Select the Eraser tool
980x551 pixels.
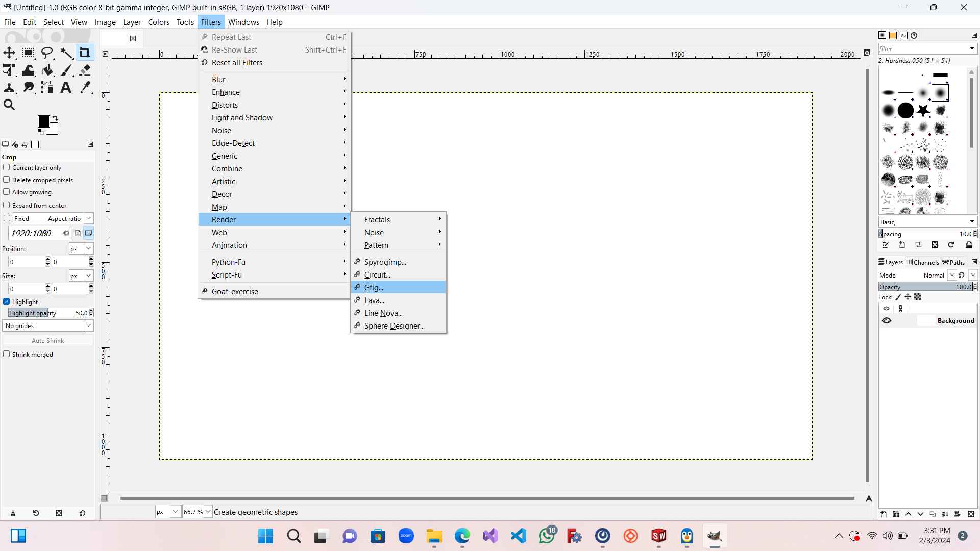coord(85,70)
